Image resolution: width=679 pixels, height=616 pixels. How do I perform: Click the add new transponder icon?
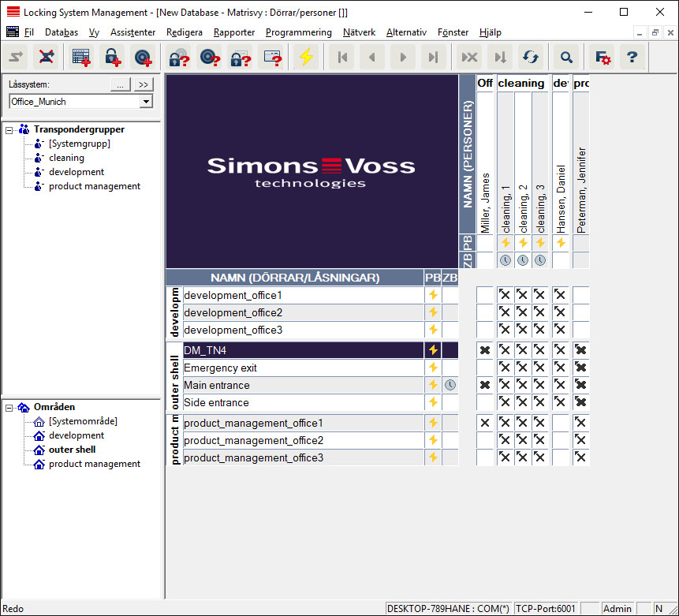[142, 57]
